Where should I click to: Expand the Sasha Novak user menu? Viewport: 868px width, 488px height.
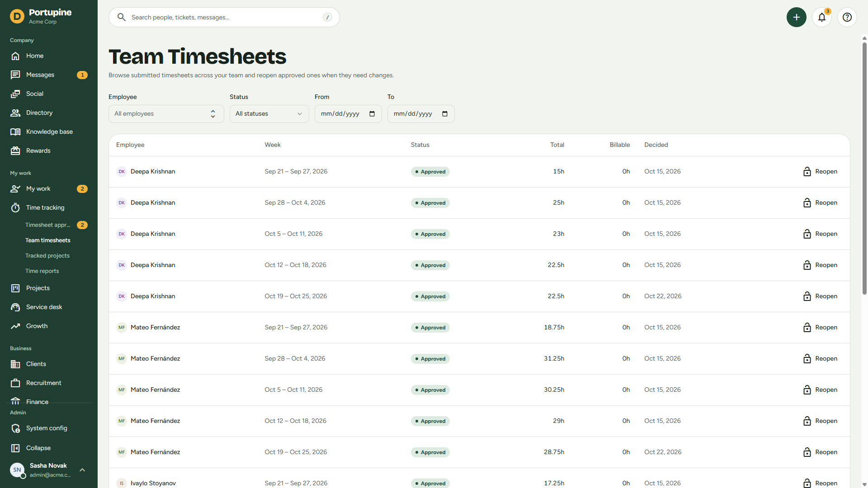pos(49,470)
